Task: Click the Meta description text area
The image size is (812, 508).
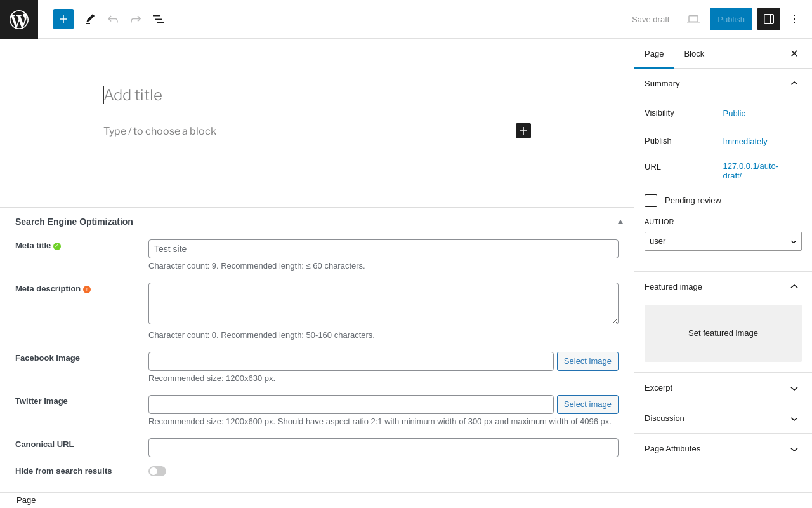Action: coord(383,304)
